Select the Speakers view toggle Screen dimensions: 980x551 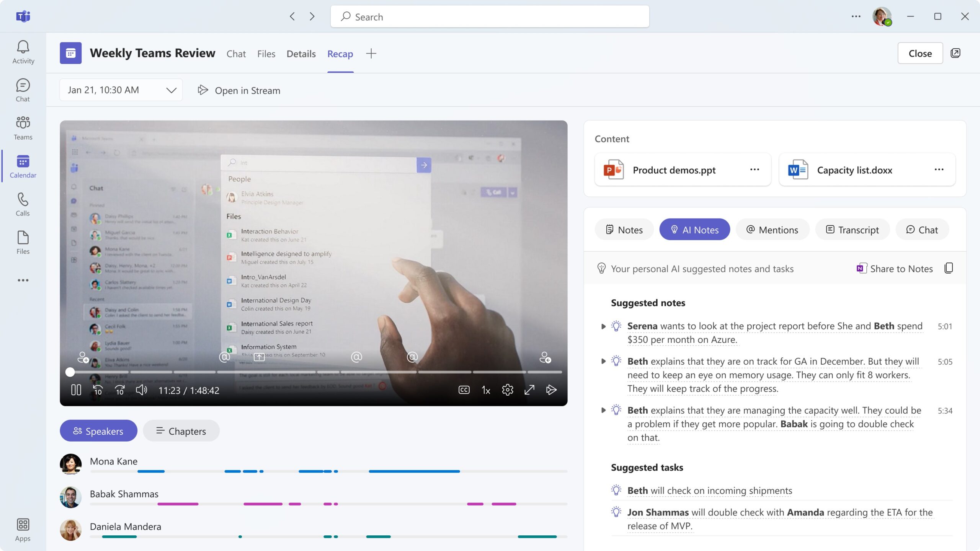(98, 430)
